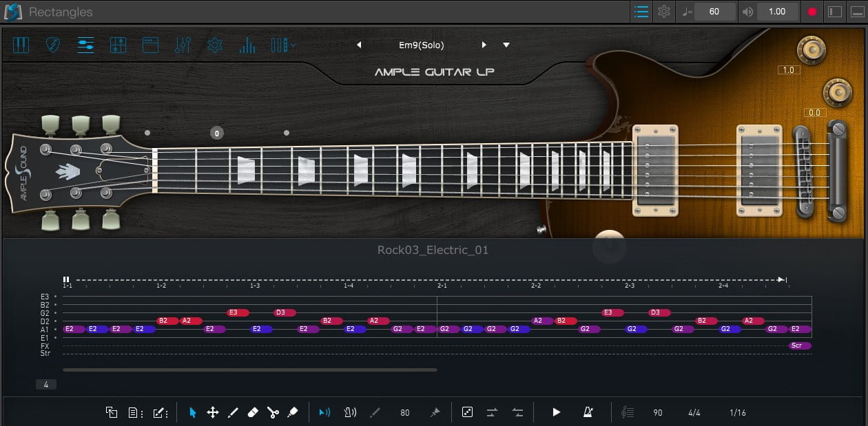Open the gear settings panel in plugin toolbar
868x426 pixels.
click(x=215, y=45)
